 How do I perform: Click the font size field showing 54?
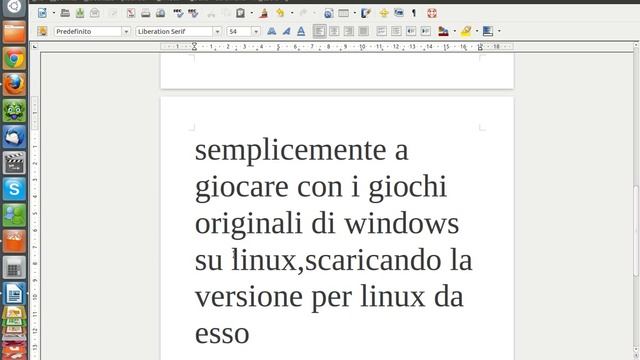pyautogui.click(x=239, y=31)
